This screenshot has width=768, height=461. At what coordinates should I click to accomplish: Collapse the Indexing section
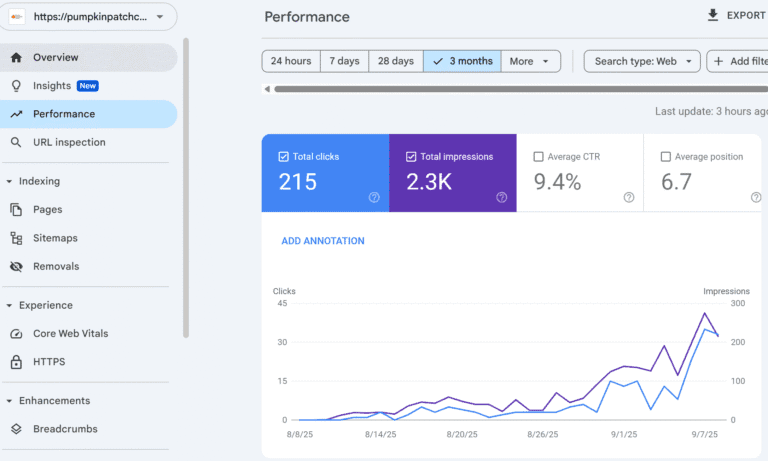[x=9, y=182]
